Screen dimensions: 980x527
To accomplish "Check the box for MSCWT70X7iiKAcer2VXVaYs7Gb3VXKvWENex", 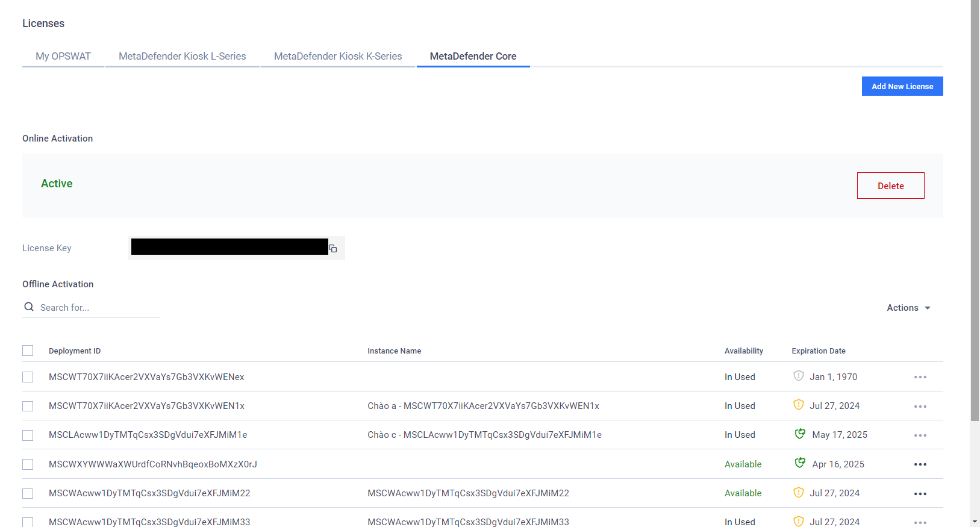I will (x=28, y=377).
